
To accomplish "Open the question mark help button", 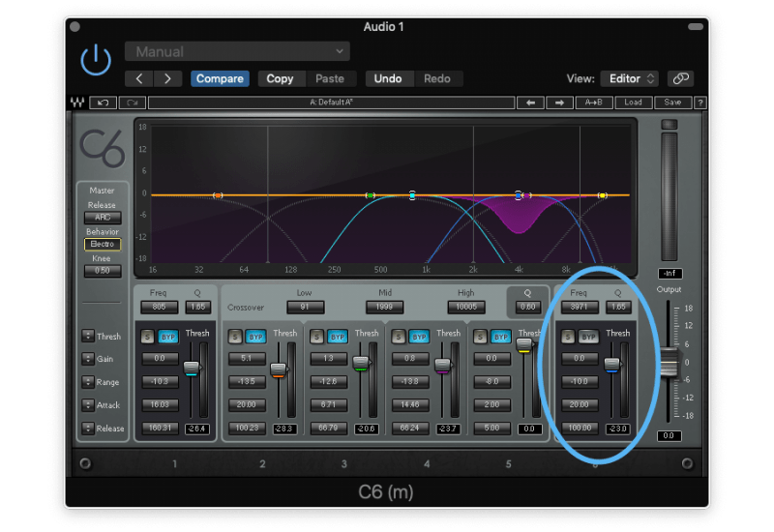I will click(x=700, y=103).
